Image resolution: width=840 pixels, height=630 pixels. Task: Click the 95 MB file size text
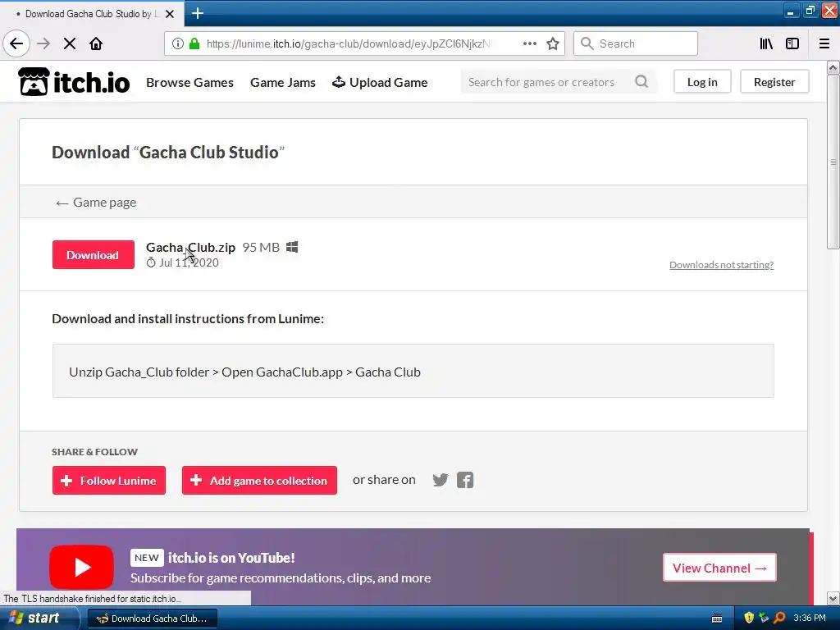pyautogui.click(x=261, y=248)
